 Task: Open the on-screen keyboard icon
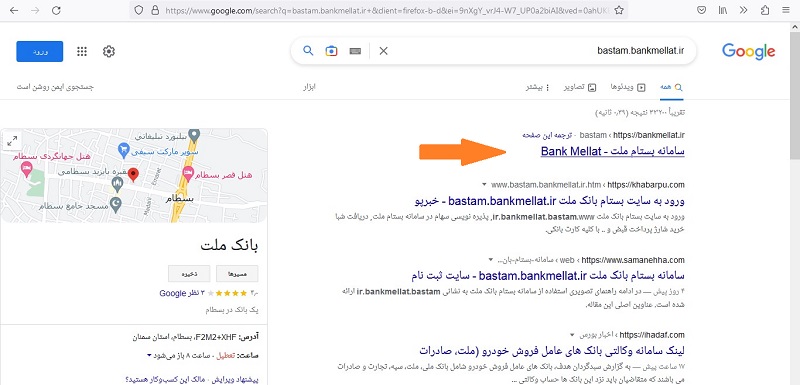click(x=356, y=51)
